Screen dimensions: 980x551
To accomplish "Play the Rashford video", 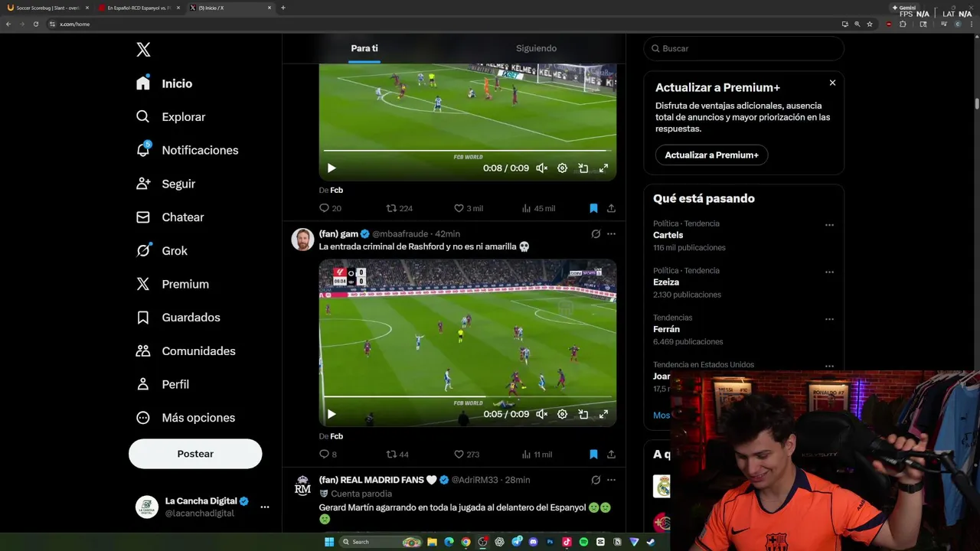I will [332, 414].
